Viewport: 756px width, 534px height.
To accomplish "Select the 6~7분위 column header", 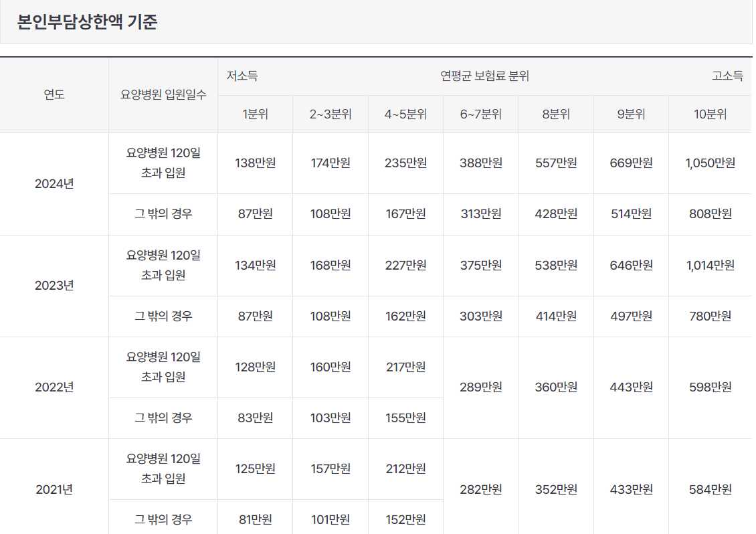I will (480, 114).
